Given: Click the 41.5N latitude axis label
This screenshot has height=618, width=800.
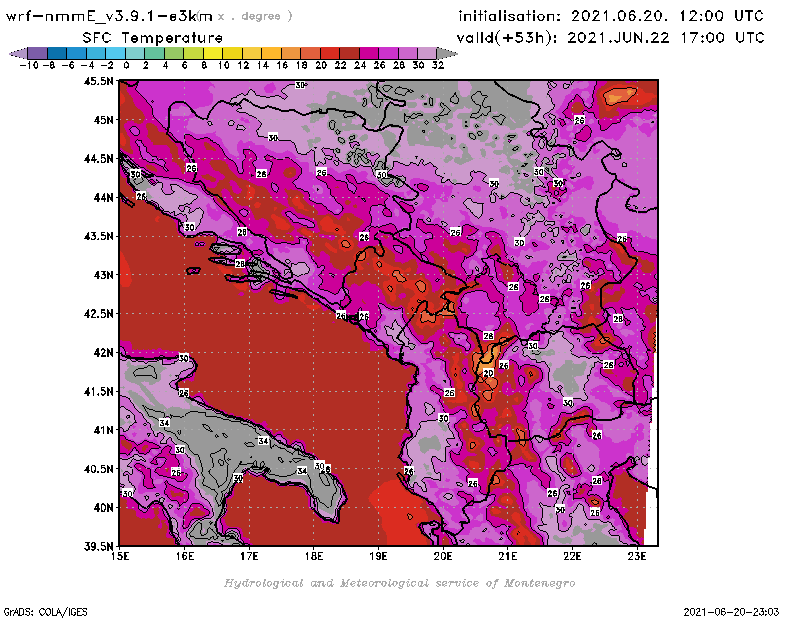Looking at the screenshot, I should pyautogui.click(x=98, y=391).
